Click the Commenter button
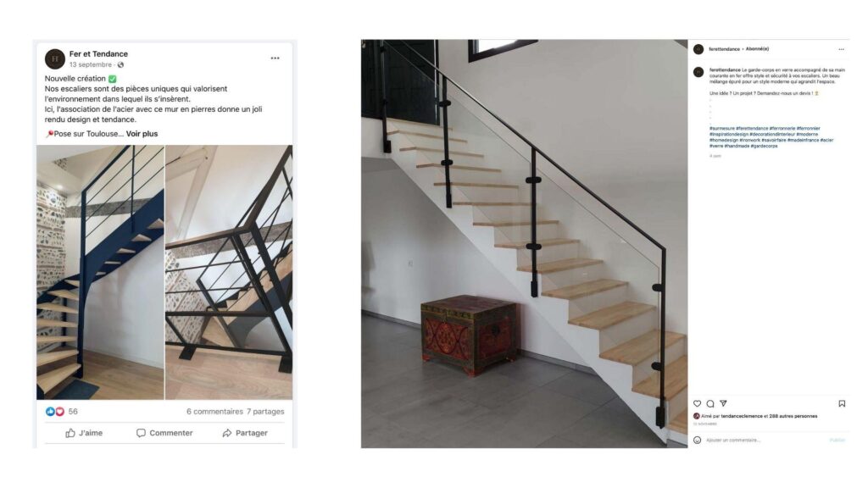868x488 pixels. (164, 433)
